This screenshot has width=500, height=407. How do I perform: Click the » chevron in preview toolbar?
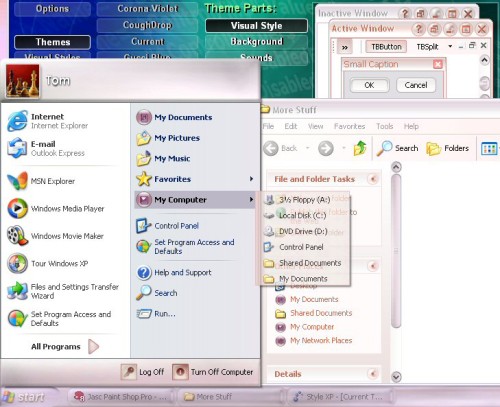[x=345, y=47]
